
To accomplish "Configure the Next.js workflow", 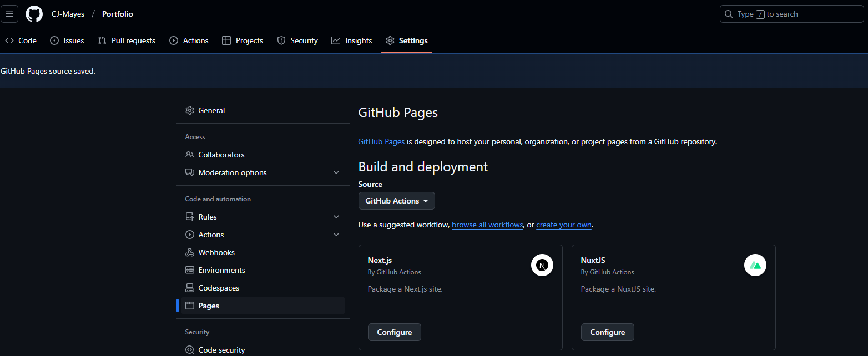I will coord(394,332).
